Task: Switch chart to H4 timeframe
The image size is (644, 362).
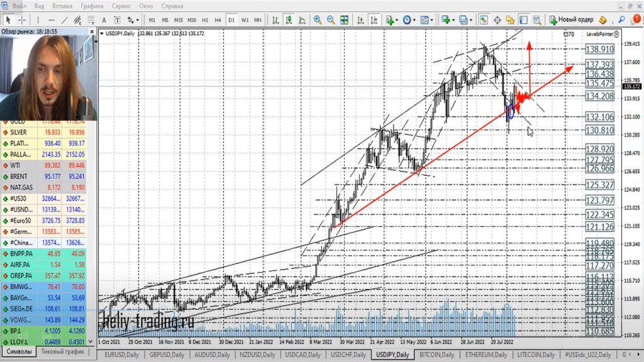Action: pos(218,19)
